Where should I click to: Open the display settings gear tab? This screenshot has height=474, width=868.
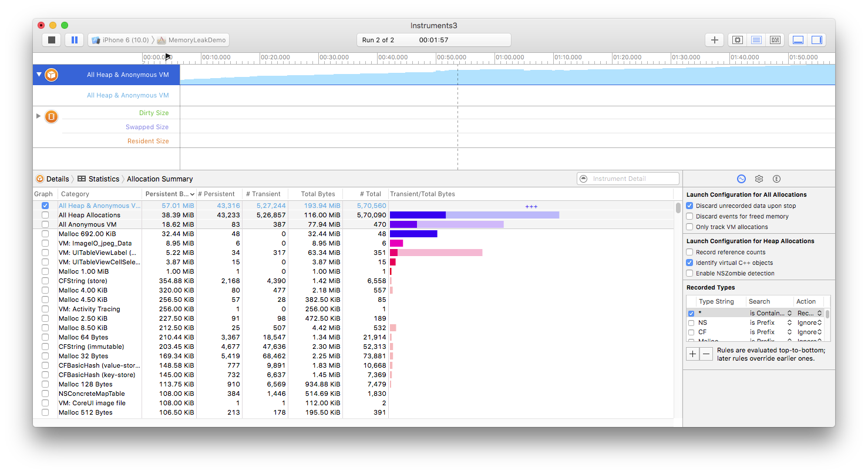tap(759, 179)
